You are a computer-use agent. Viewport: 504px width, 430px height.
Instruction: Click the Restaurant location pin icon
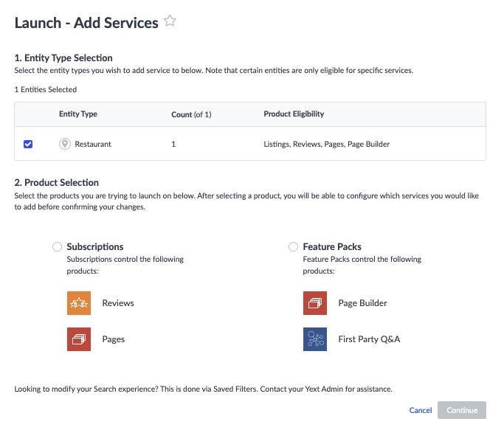(x=65, y=144)
